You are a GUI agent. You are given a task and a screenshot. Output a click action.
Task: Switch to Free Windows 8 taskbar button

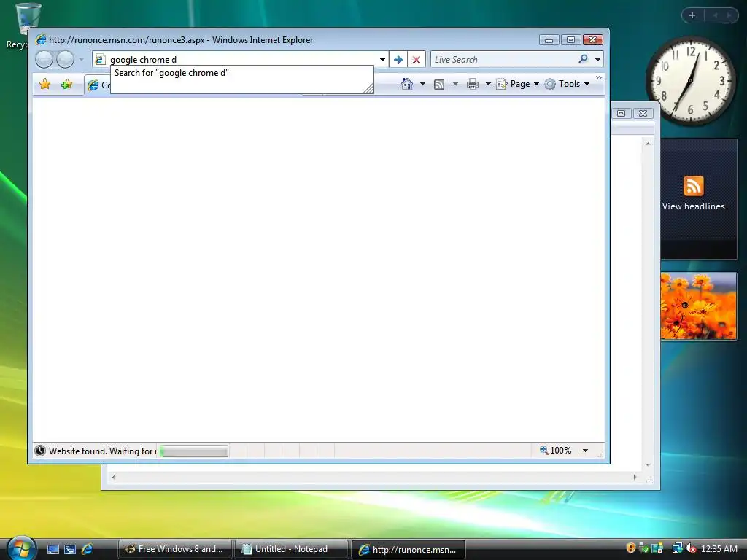(x=175, y=549)
